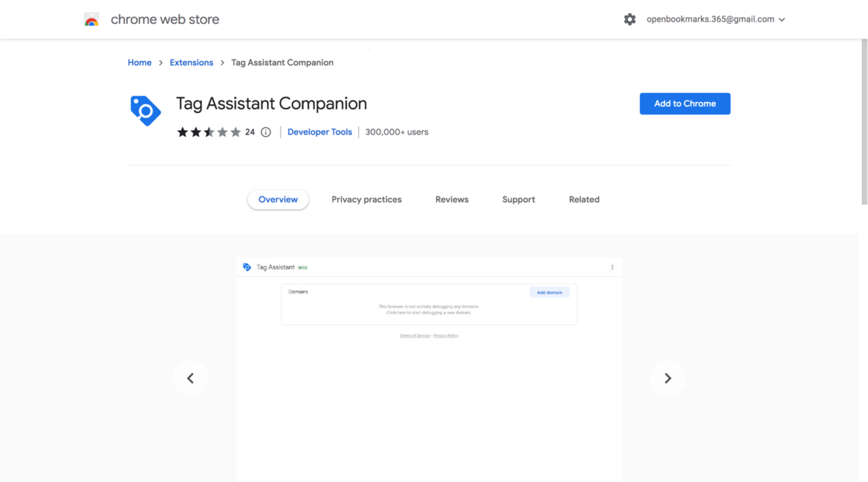Image resolution: width=868 pixels, height=482 pixels.
Task: Open the Reviews tab
Action: [452, 200]
